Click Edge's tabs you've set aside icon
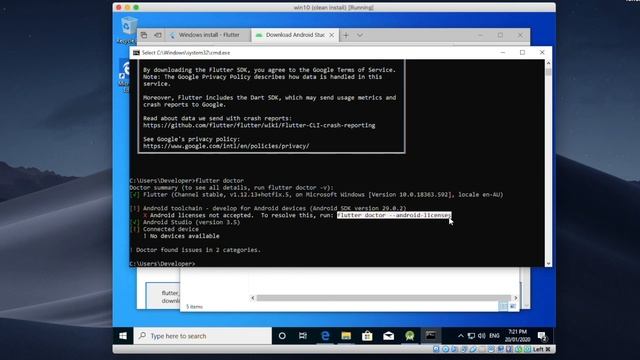The width and height of the screenshot is (640, 360). 144,35
